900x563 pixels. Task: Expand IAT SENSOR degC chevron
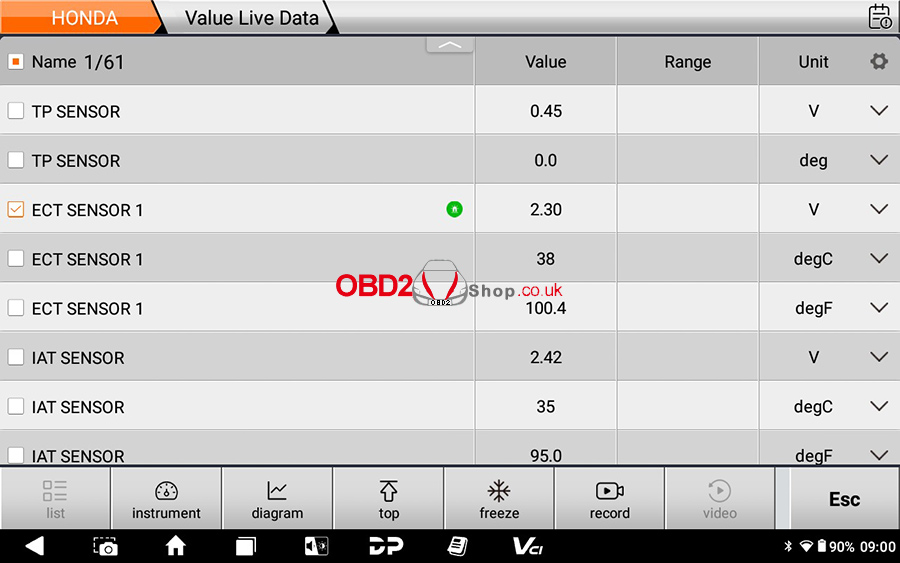[x=879, y=407]
